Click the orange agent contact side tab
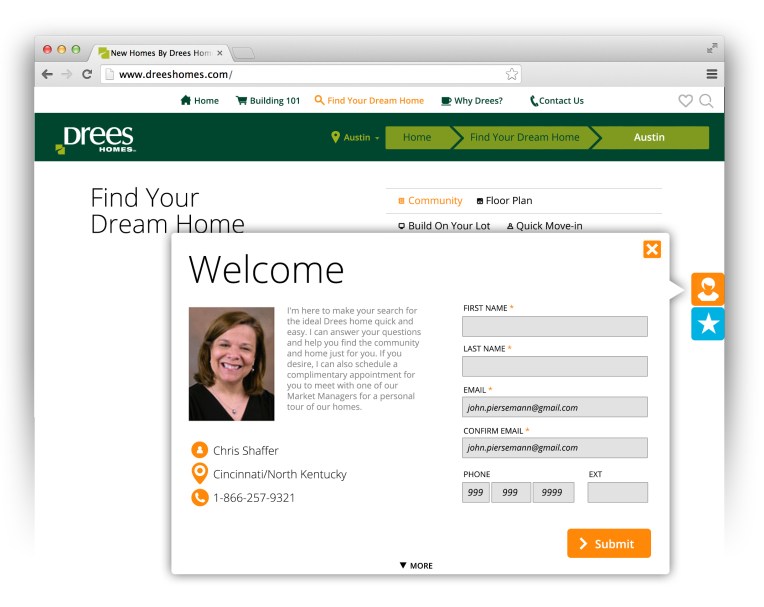Viewport: 764px width, 607px height. [707, 289]
